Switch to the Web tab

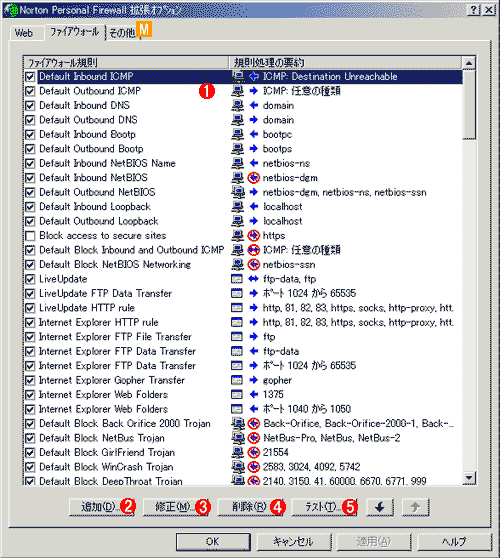24,33
